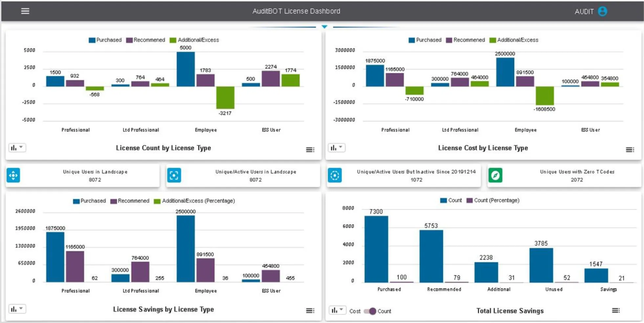Click the chart type icon on License Cost chart
This screenshot has width=644, height=323.
pos(337,148)
